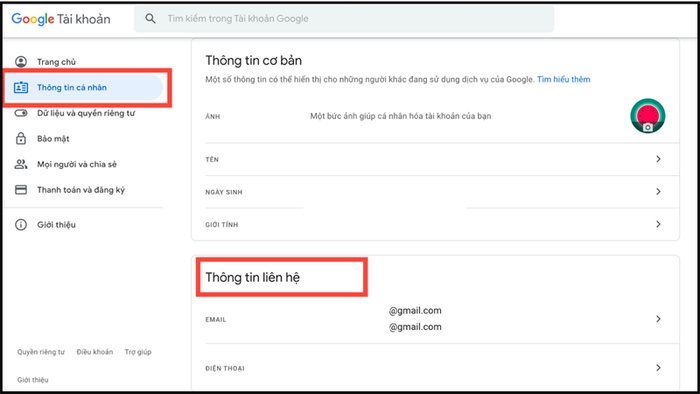Expand the TÊN row chevron
This screenshot has width=700, height=394.
pos(658,159)
